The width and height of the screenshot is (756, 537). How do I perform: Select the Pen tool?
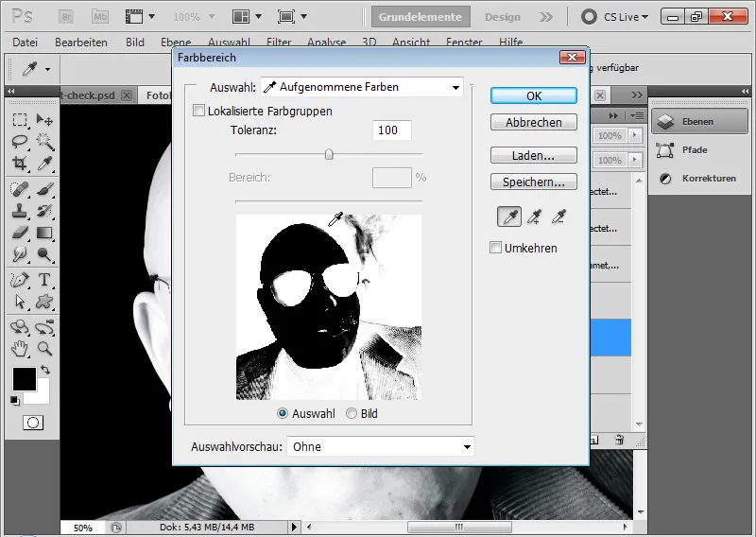click(20, 280)
